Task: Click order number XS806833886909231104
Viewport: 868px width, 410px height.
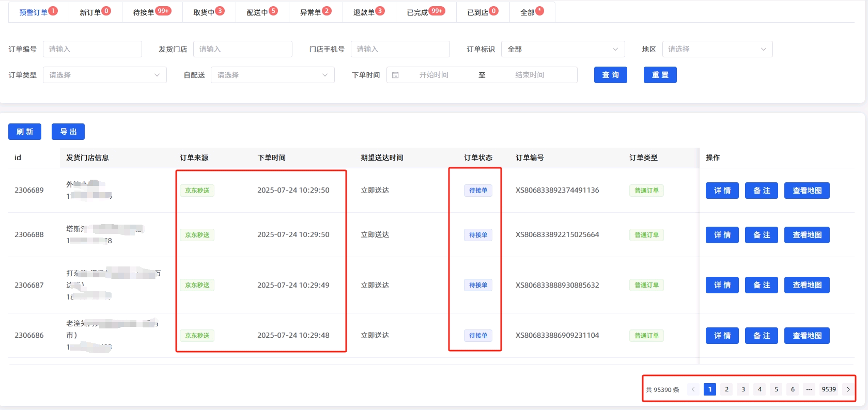Action: (557, 335)
